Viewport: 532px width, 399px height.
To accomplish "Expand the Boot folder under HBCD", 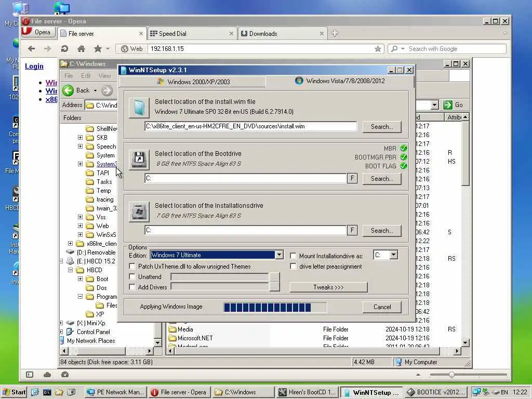I will point(80,279).
